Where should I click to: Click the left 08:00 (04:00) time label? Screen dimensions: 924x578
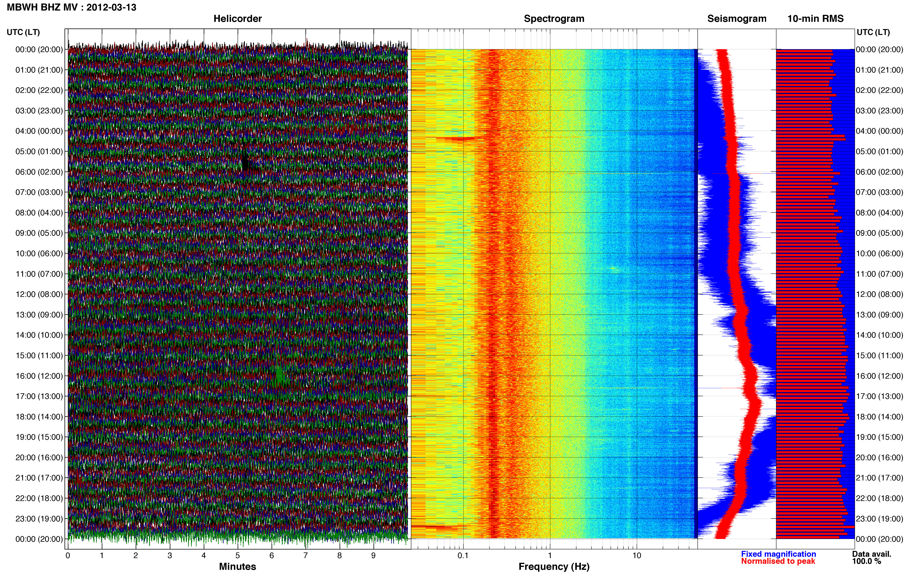39,213
